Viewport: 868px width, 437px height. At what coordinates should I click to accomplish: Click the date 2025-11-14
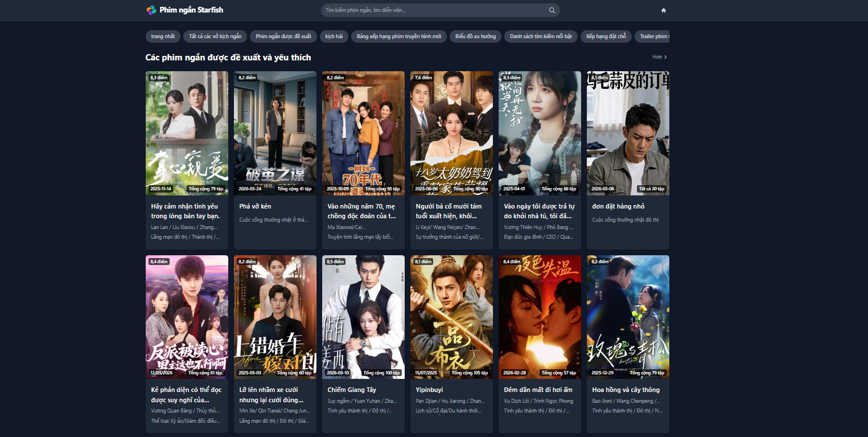pos(162,189)
